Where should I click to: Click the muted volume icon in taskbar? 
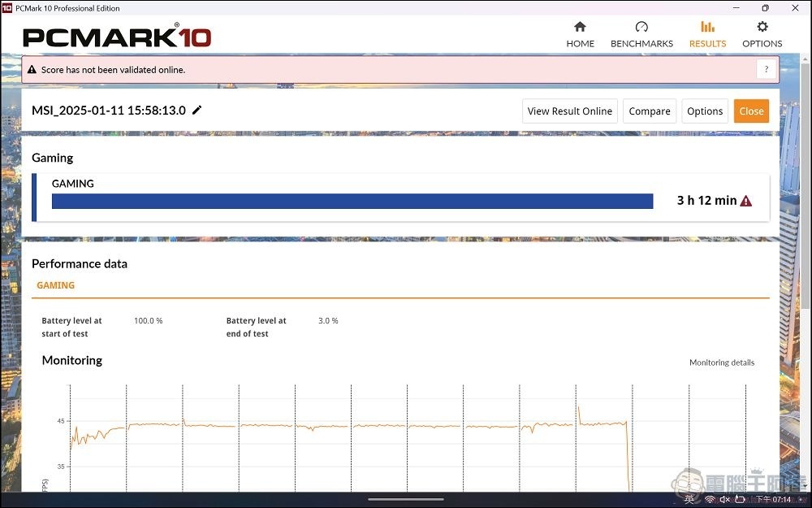click(724, 499)
